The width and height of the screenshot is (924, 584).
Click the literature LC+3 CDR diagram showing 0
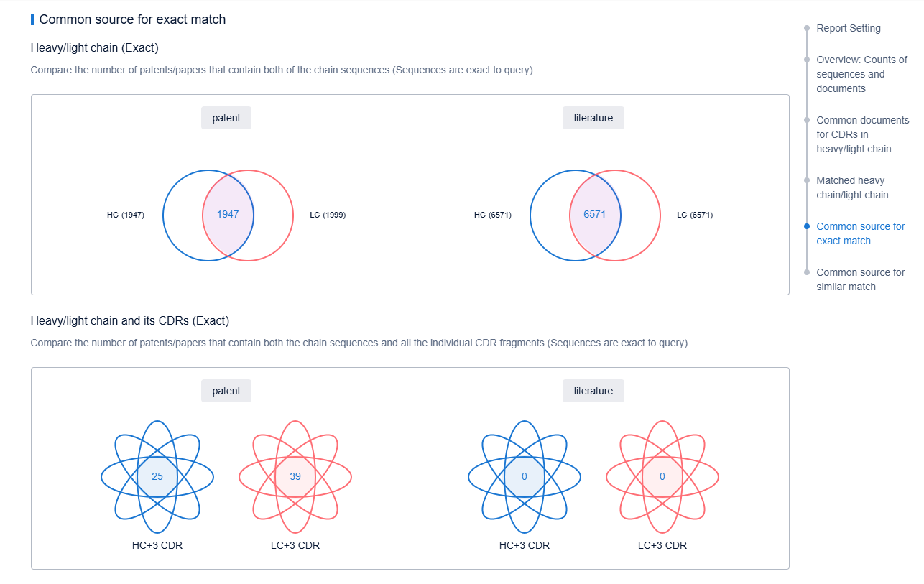[x=662, y=476]
